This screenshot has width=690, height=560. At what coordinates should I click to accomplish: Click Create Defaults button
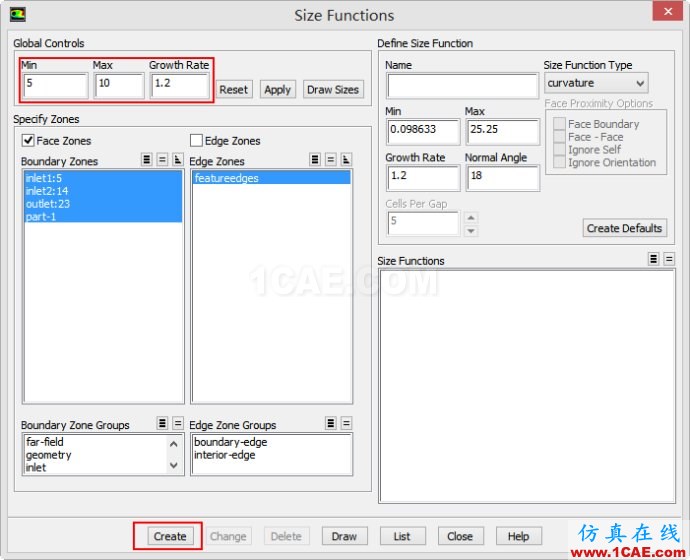[x=624, y=228]
